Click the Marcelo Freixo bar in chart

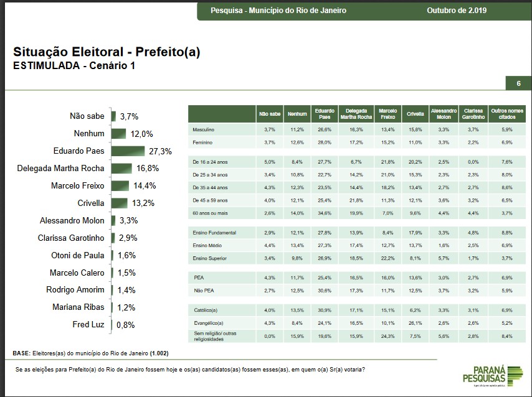coord(120,185)
